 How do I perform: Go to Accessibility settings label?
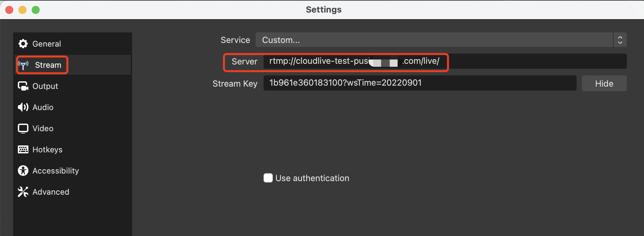pyautogui.click(x=55, y=171)
